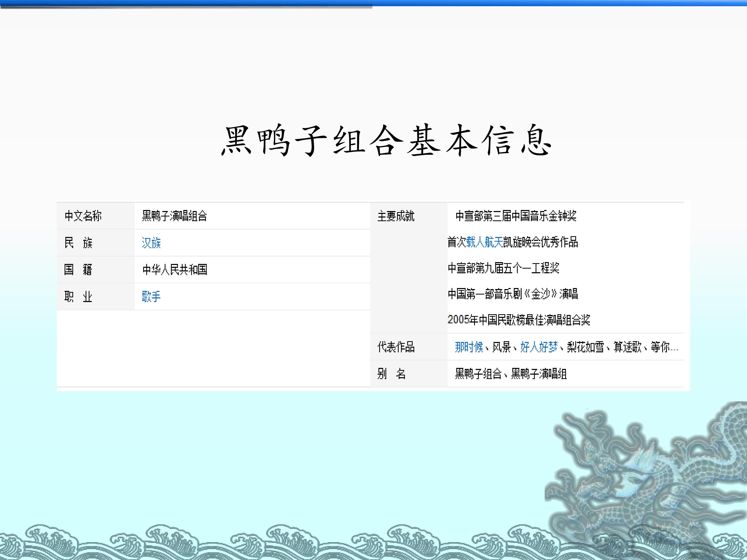Select the text 2005年中国民歌榜最佳演唱组合奖

point(519,320)
